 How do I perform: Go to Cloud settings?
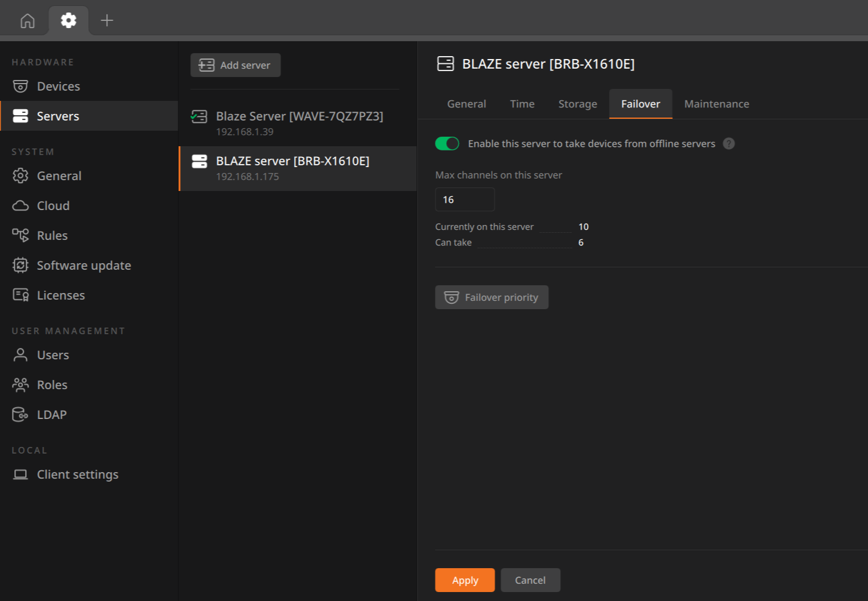[89, 205]
